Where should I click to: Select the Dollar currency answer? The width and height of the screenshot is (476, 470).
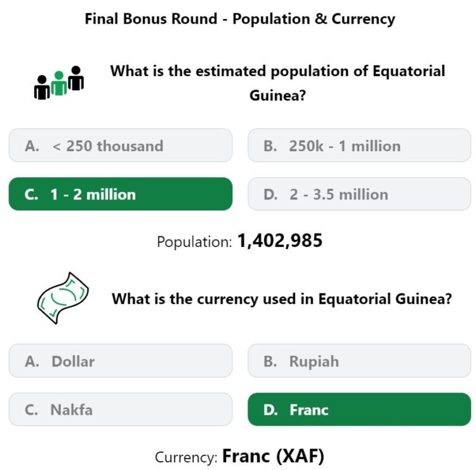coord(121,361)
